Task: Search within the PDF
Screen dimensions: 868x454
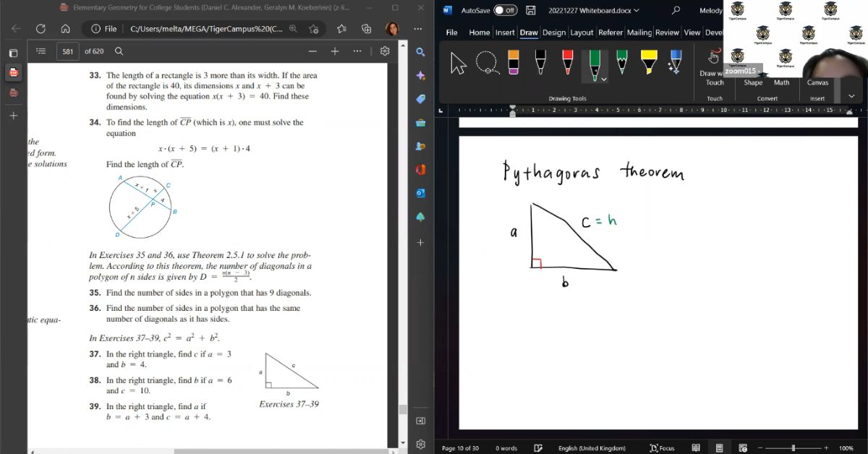Action: coord(119,51)
